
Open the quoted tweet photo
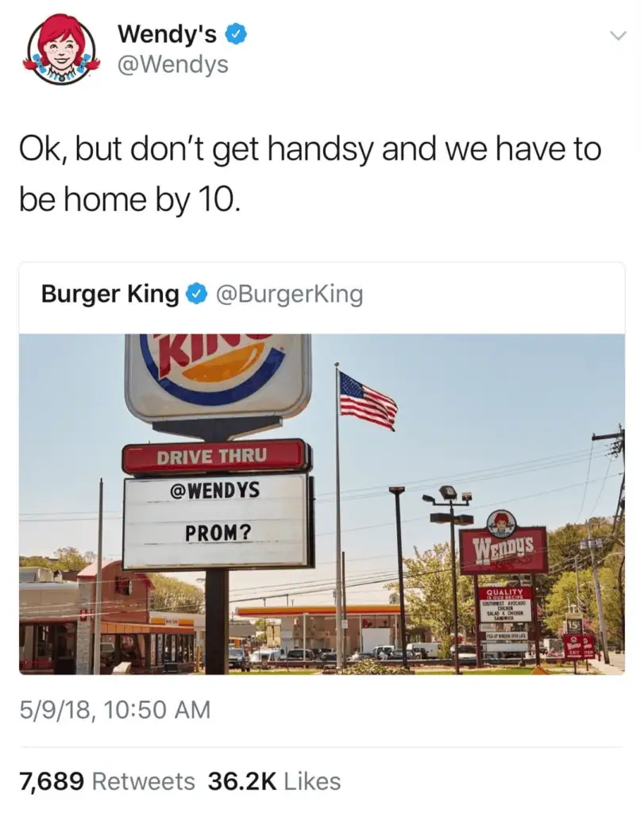tap(322, 504)
